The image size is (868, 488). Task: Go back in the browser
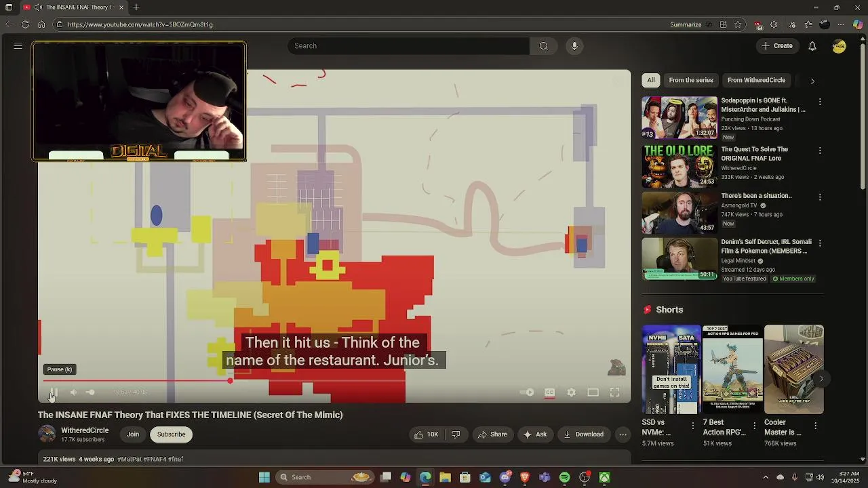pos(9,24)
